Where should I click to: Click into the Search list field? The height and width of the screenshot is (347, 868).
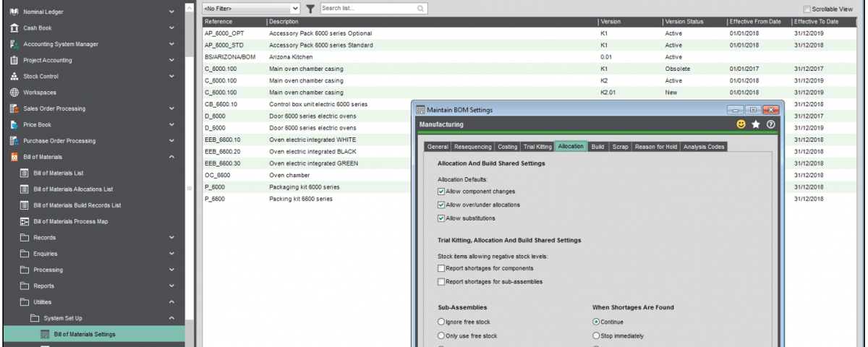(x=368, y=9)
